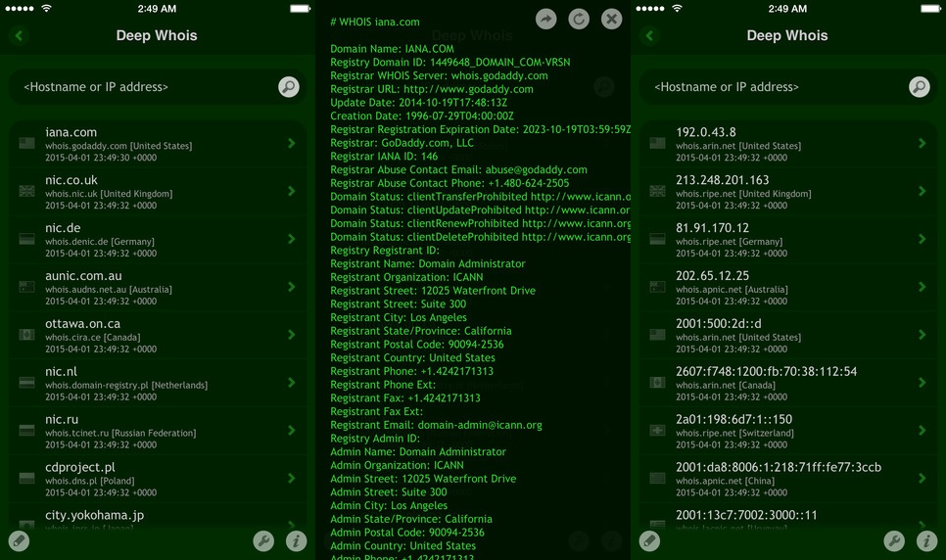This screenshot has height=560, width=946.
Task: Open the wrench settings on IP addresses list screen
Action: pos(894,540)
